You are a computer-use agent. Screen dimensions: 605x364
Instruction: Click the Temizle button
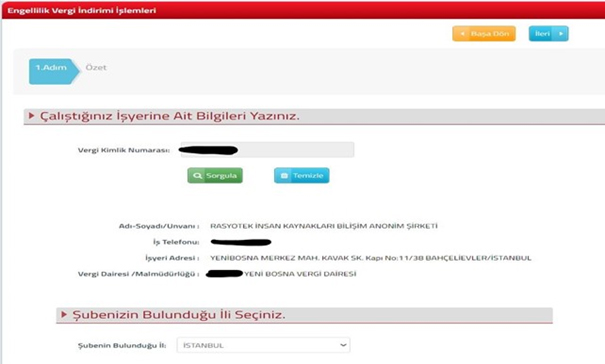(x=302, y=176)
